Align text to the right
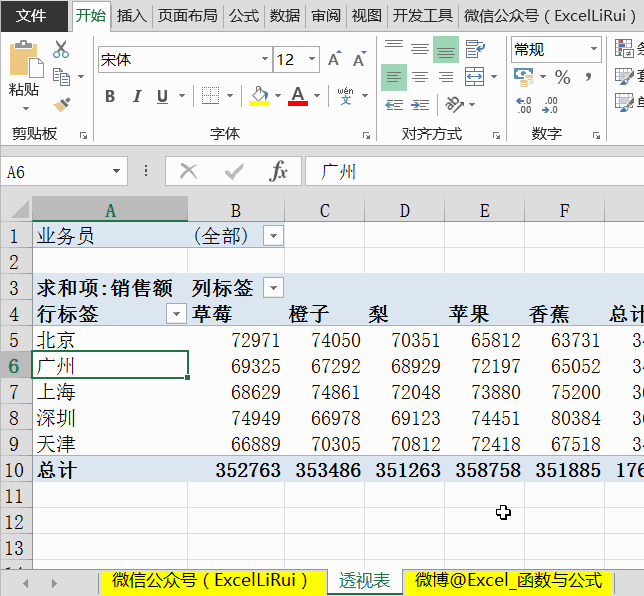 (446, 77)
